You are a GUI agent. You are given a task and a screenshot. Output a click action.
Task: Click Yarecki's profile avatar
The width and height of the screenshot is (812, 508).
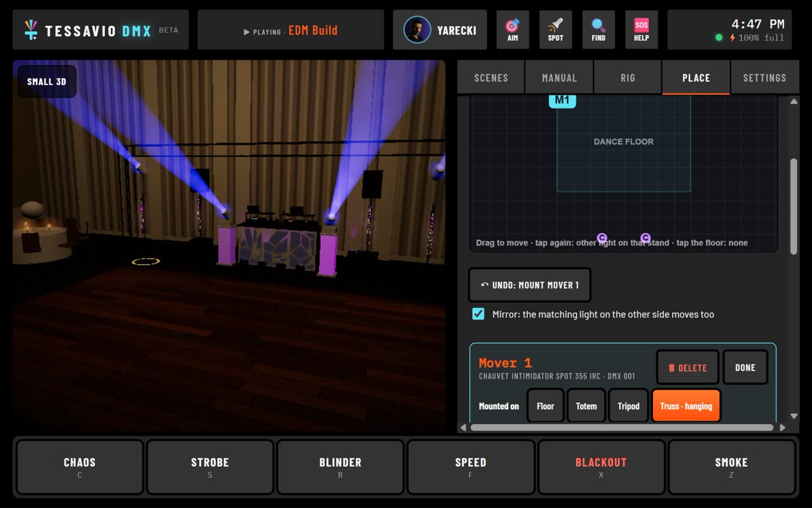click(417, 30)
